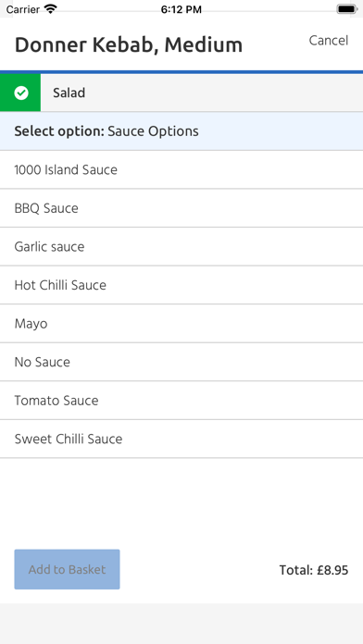Select 1000 Island Sauce option
This screenshot has width=363, height=644.
[181, 169]
